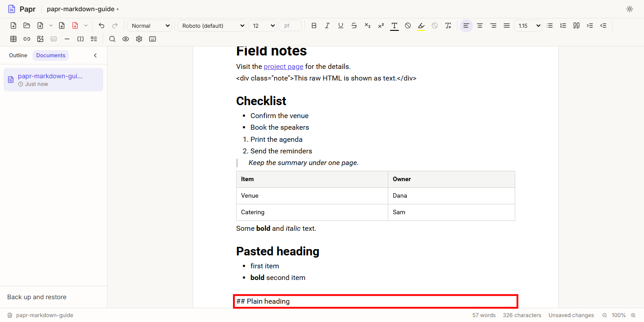Screen dimensions: 644x322
Task: Pick the text color swatch
Action: [x=394, y=25]
